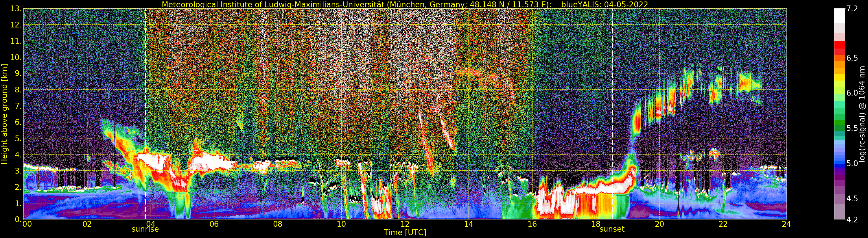
Task: Click the "22" hour tick label
Action: (x=723, y=224)
